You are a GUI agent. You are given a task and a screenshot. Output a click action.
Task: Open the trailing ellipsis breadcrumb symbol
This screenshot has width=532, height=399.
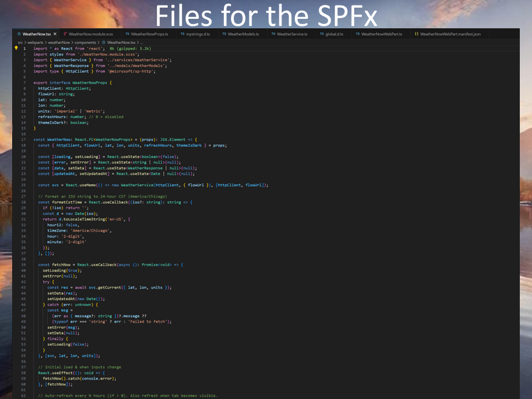tap(141, 43)
